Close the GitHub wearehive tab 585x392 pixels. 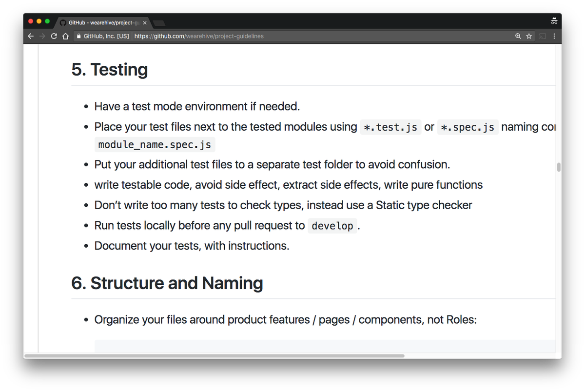coord(145,23)
